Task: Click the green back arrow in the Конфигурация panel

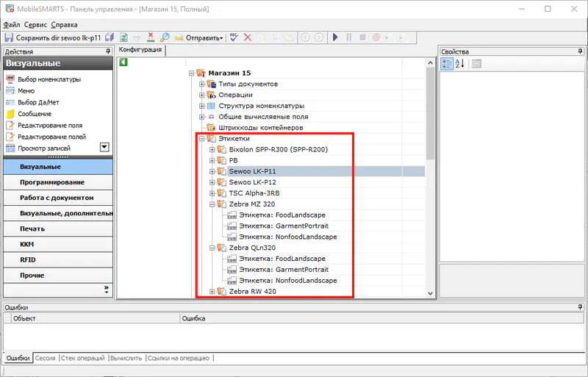Action: [x=123, y=62]
